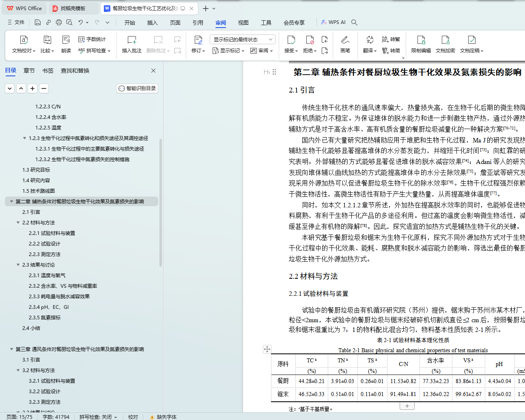The width and height of the screenshot is (525, 420).
Task: Click the 限制编辑 restrict editing icon
Action: pos(421,40)
